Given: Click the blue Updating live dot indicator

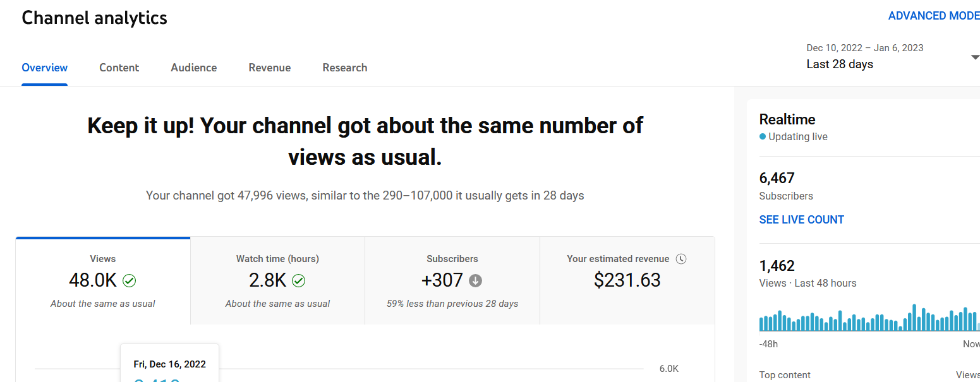Looking at the screenshot, I should 763,137.
